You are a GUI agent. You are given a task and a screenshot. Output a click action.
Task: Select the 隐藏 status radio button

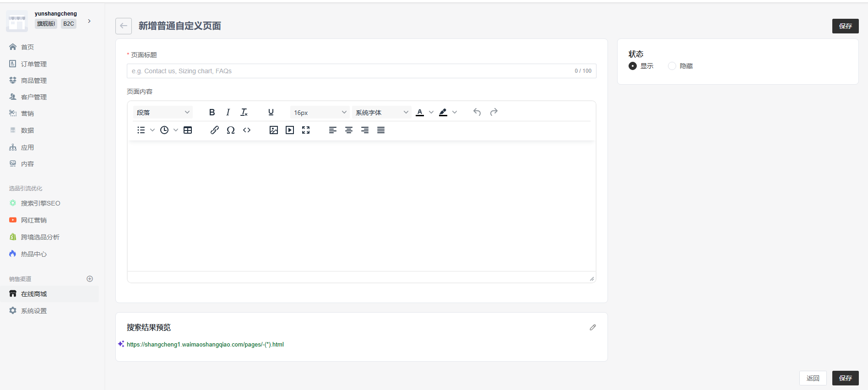672,66
